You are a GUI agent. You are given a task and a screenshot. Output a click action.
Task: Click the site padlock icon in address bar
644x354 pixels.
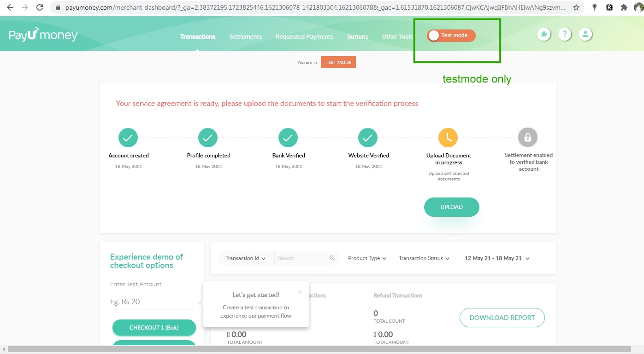click(x=58, y=8)
